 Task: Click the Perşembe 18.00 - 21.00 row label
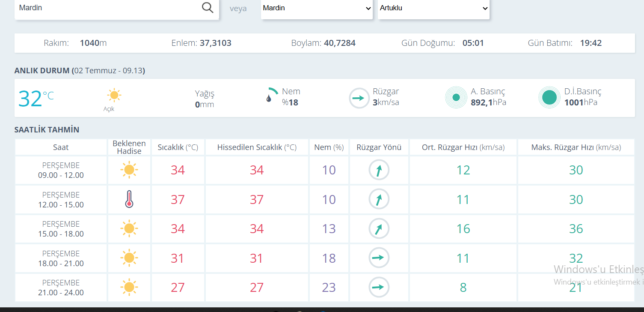(61, 258)
